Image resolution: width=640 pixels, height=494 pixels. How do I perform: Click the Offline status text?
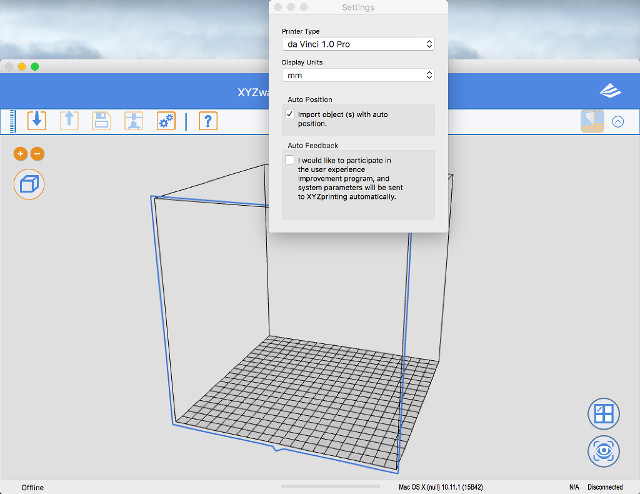pos(33,487)
